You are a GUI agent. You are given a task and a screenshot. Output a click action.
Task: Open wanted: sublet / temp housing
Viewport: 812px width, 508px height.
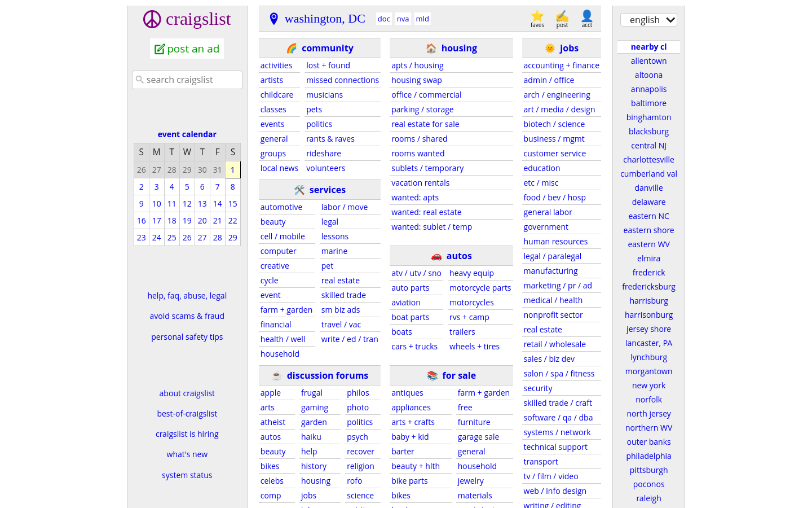pyautogui.click(x=432, y=227)
